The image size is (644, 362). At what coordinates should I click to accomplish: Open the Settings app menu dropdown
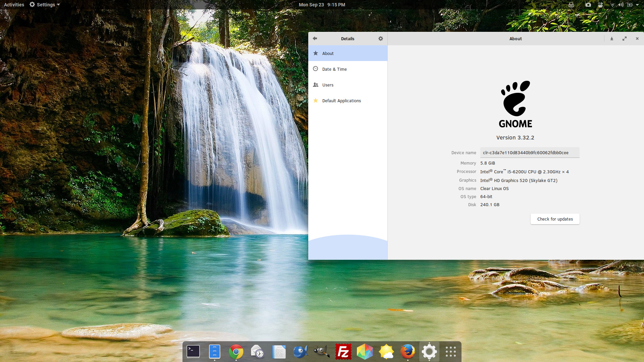click(45, 5)
